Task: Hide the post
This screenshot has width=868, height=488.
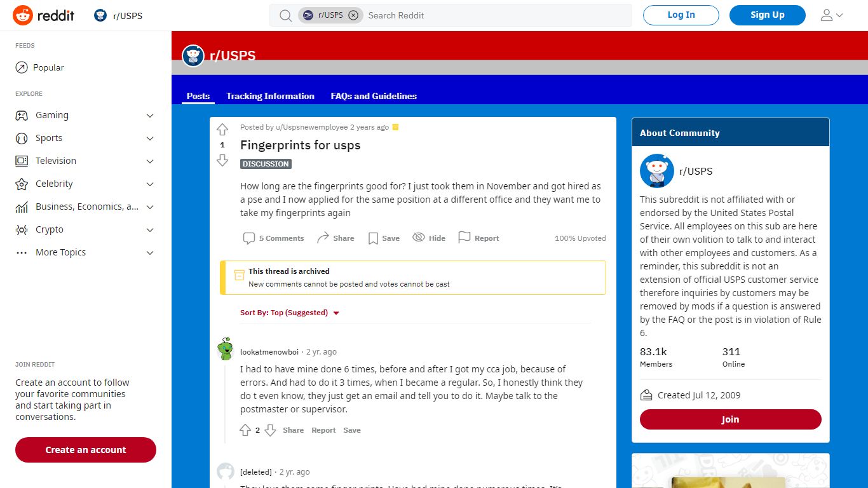Action: pos(429,238)
